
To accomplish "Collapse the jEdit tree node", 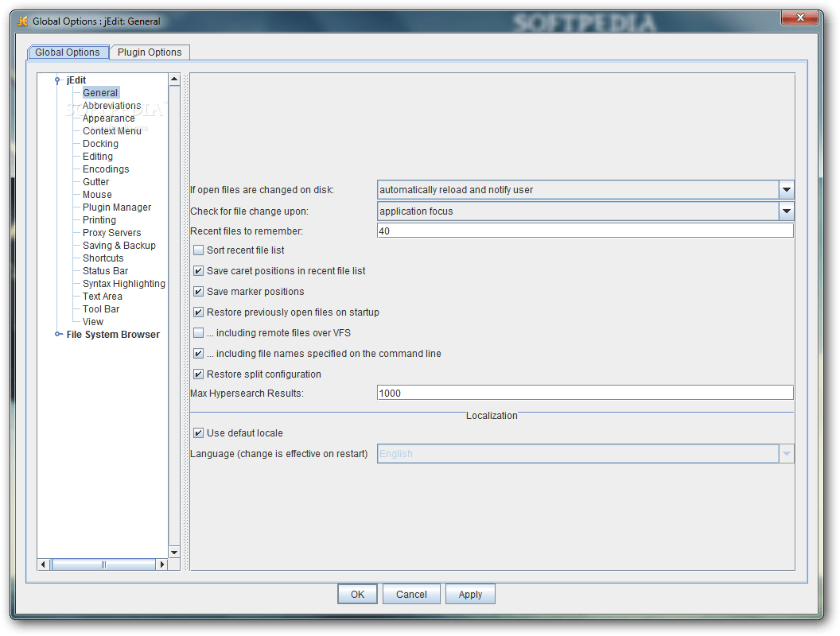I will [x=58, y=80].
